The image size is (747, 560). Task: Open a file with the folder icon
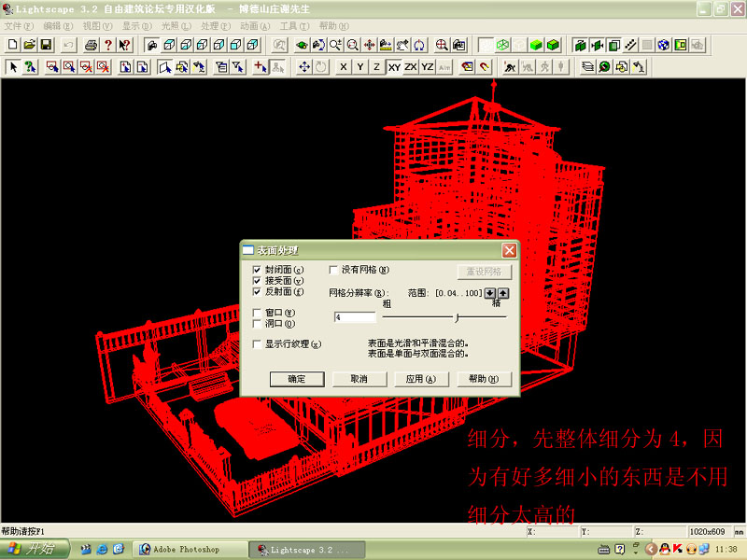(x=30, y=45)
